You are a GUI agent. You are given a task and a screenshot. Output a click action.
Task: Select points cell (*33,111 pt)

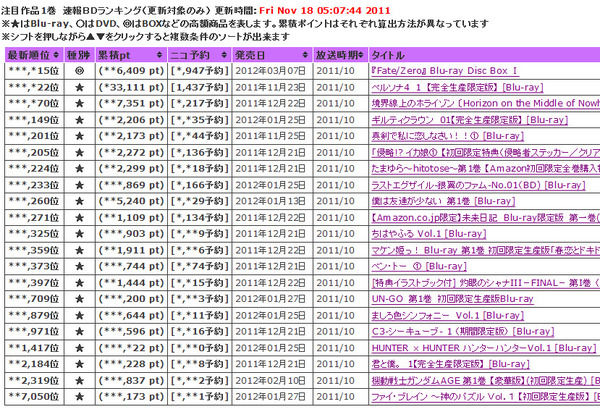[x=131, y=87]
